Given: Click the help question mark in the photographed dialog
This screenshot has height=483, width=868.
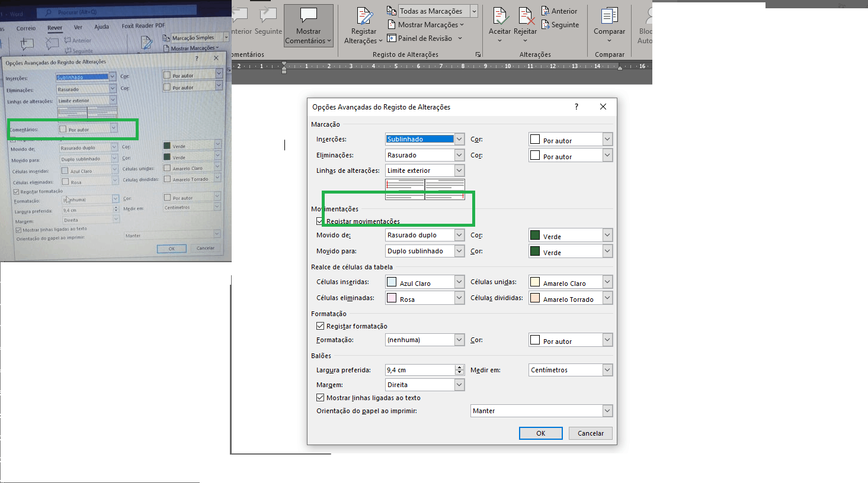Looking at the screenshot, I should click(197, 58).
